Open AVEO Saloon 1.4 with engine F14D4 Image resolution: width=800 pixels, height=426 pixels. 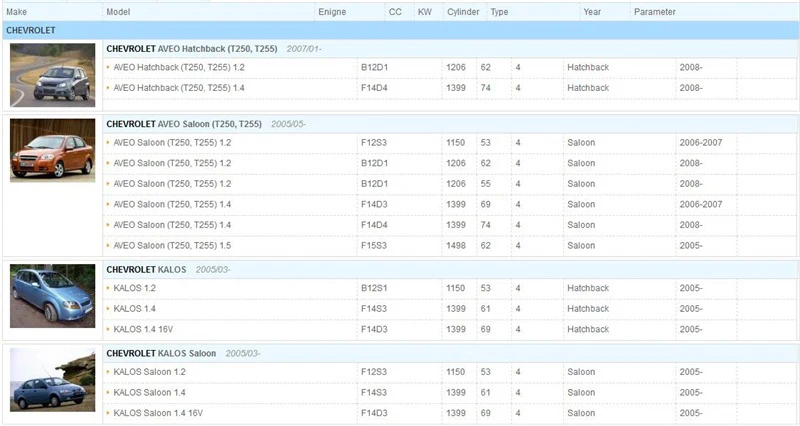[172, 225]
